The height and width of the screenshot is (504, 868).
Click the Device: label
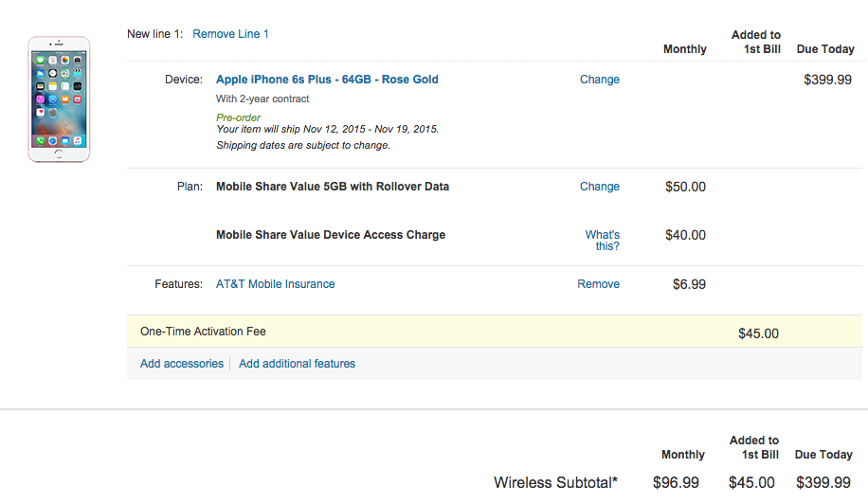(184, 80)
